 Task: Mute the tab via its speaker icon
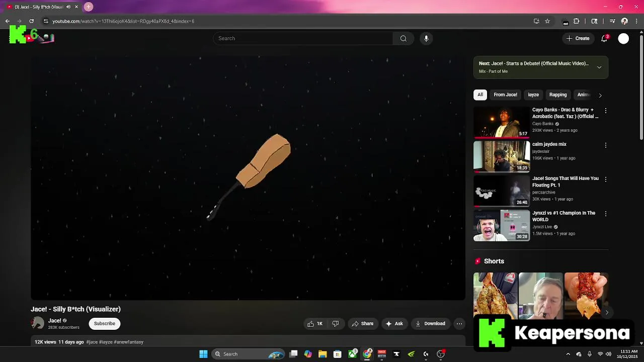pyautogui.click(x=68, y=7)
